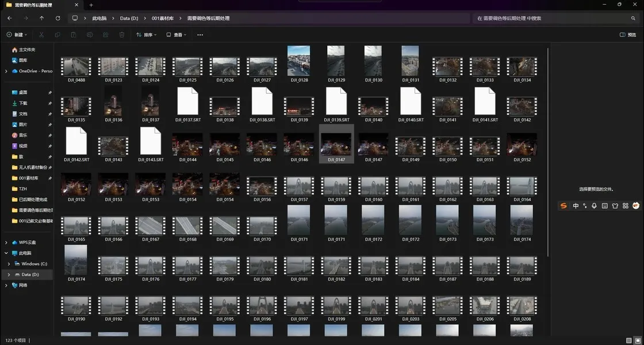Toggle the 预览 preview pane button
This screenshot has width=644, height=345.
(630, 35)
